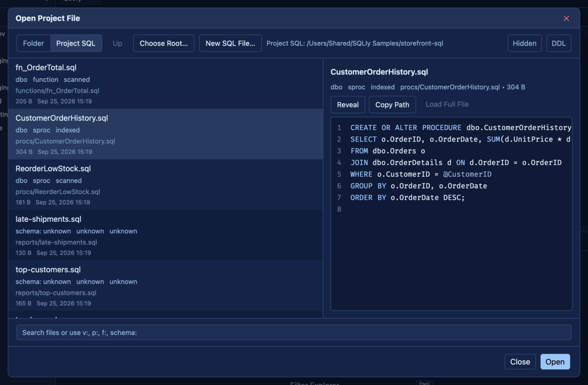Click the 181 B size of ReorderLowStock.sql
Screen dimensions: 588x385
click(x=23, y=203)
